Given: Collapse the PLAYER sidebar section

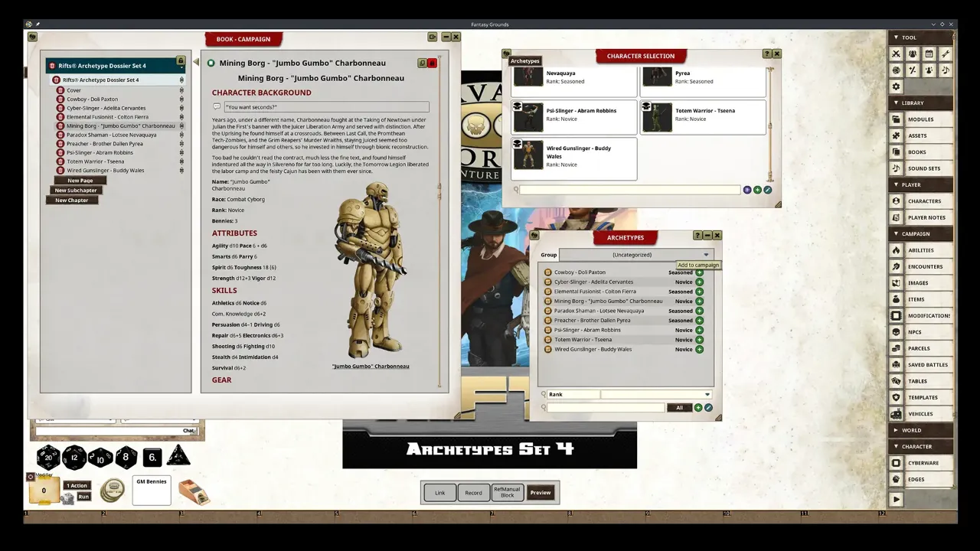Looking at the screenshot, I should coord(922,184).
